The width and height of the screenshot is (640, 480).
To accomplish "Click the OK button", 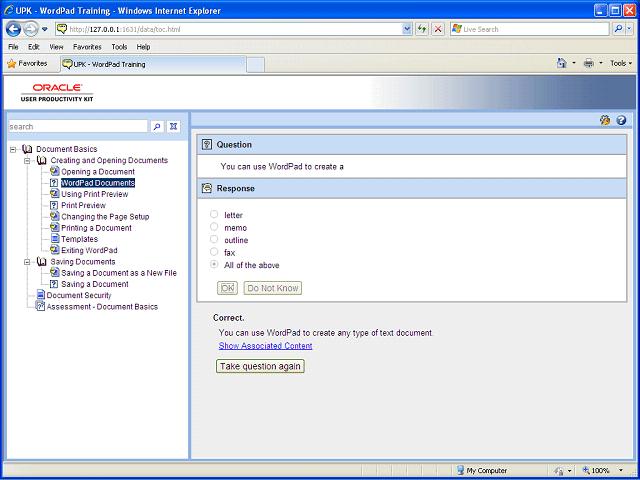I will 227,288.
